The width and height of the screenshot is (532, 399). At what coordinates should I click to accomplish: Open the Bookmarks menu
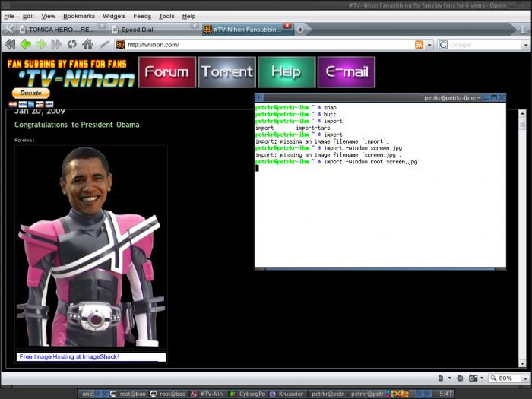[x=79, y=16]
